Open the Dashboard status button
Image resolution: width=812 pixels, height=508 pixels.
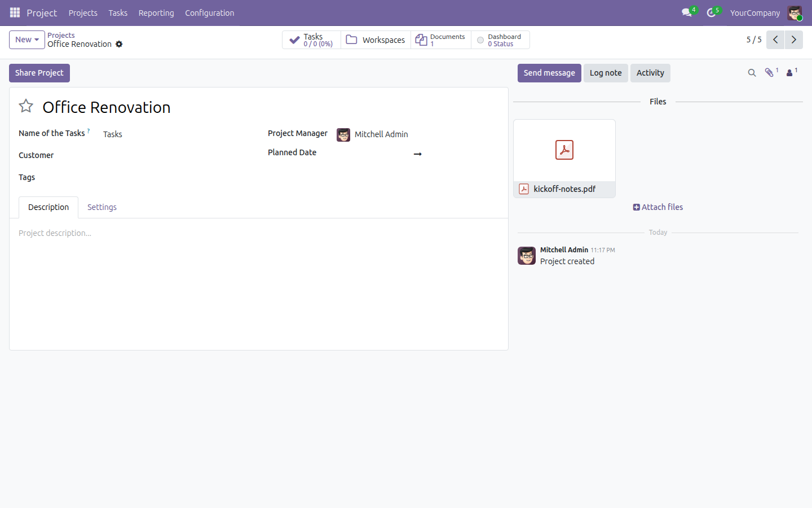pos(500,40)
